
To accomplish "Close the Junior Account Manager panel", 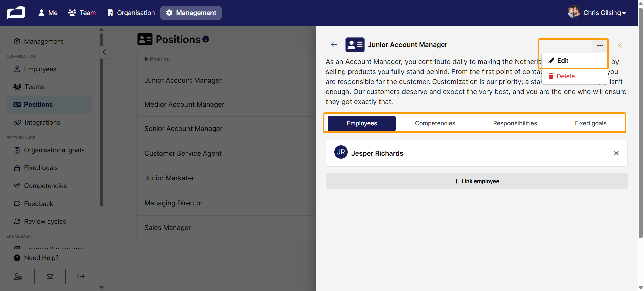I will pyautogui.click(x=620, y=45).
